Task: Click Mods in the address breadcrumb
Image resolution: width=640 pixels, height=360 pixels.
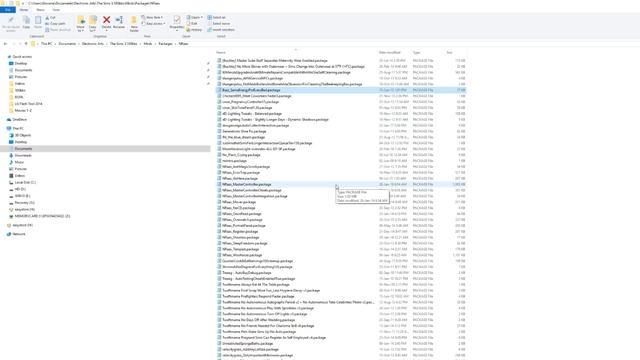Action: (x=148, y=44)
